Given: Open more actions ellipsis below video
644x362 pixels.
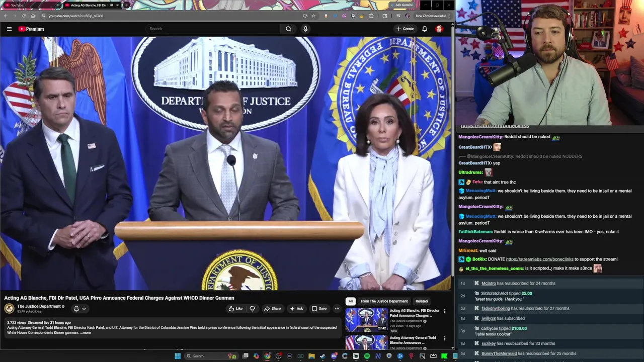Looking at the screenshot, I should pyautogui.click(x=337, y=309).
